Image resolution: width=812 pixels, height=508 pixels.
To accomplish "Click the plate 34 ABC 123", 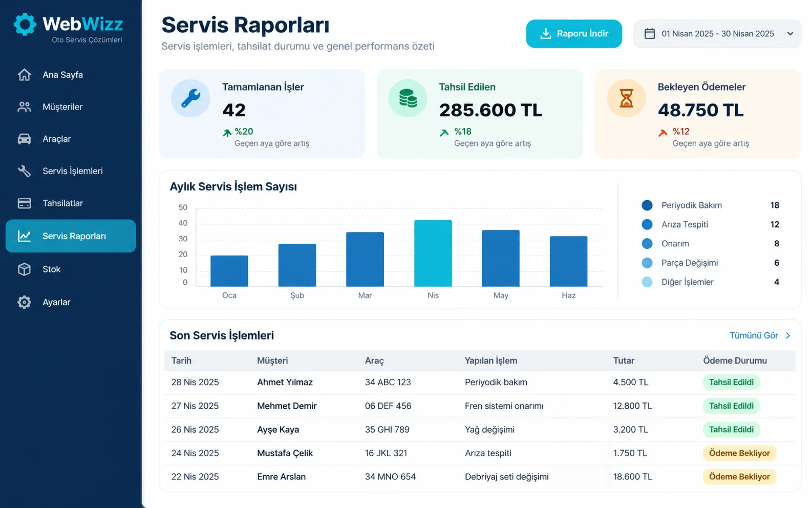I will 388,382.
